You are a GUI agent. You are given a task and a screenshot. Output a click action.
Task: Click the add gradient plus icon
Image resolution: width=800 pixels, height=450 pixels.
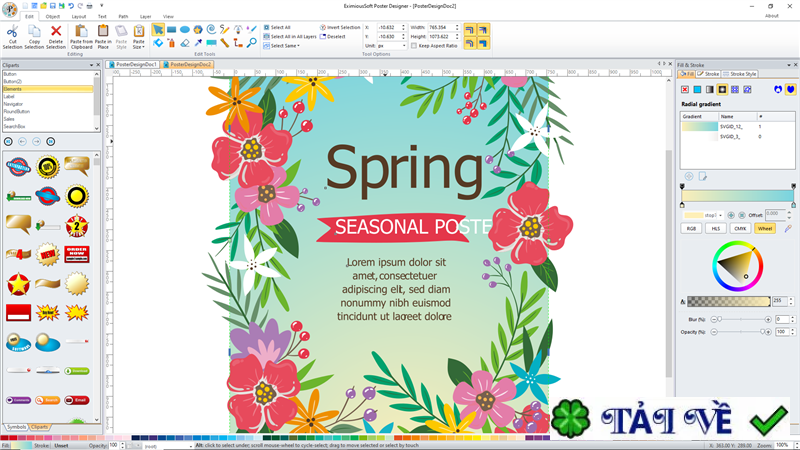click(689, 177)
